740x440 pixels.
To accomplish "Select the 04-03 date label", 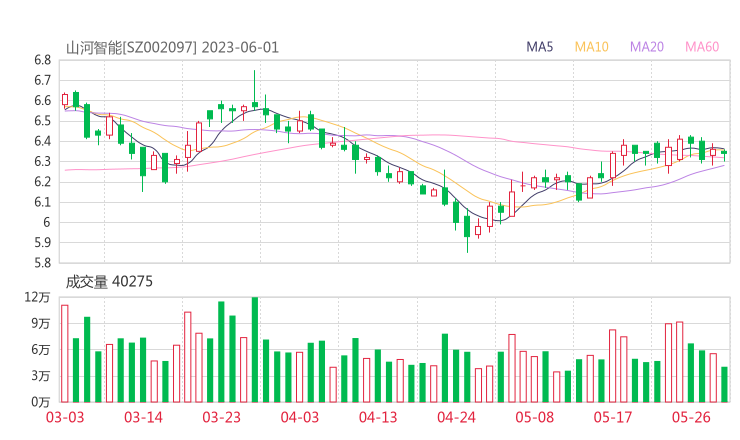I will tap(300, 417).
